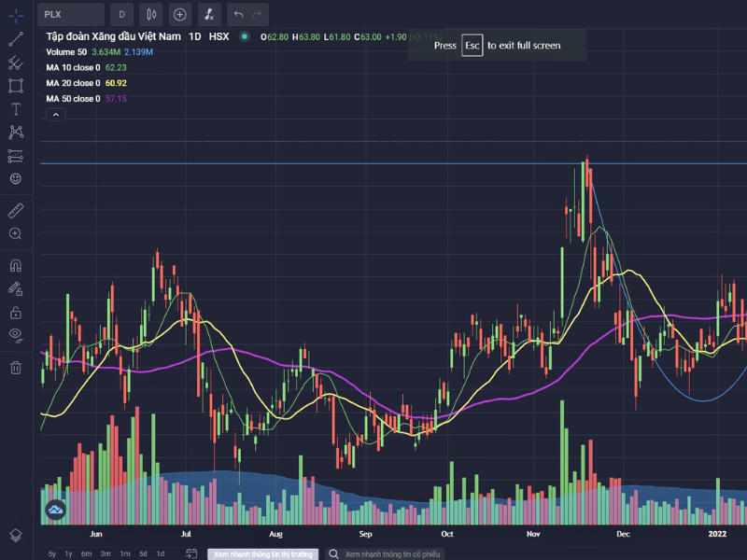Select MA 10 close indicator legend
The image size is (747, 560).
coord(73,67)
